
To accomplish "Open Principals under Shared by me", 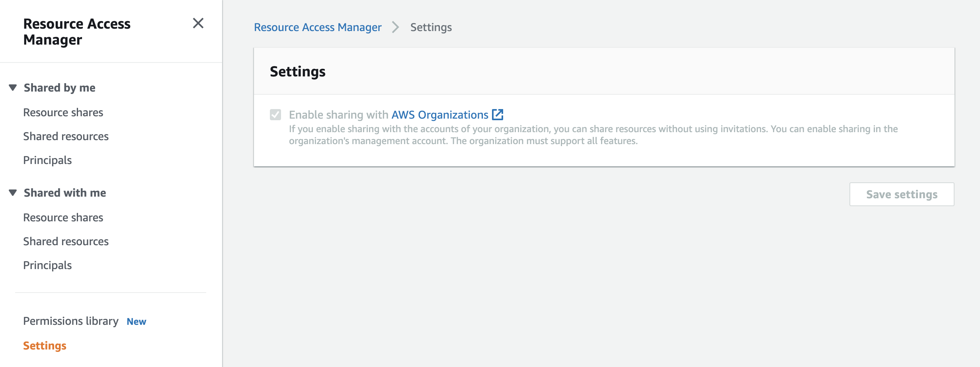I will [x=47, y=160].
